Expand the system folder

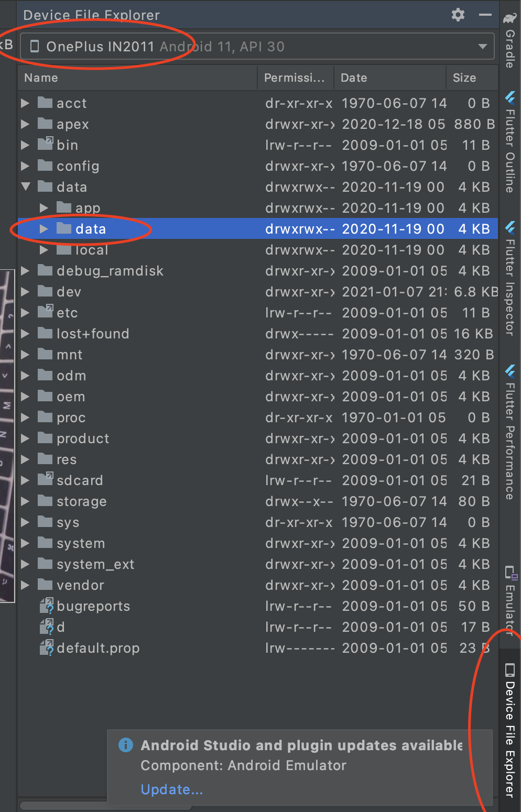pos(26,543)
